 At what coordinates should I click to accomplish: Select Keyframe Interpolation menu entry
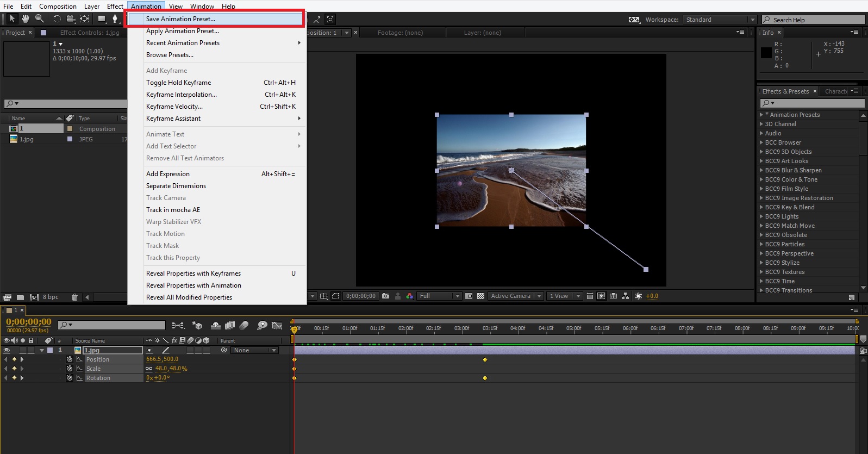point(217,95)
